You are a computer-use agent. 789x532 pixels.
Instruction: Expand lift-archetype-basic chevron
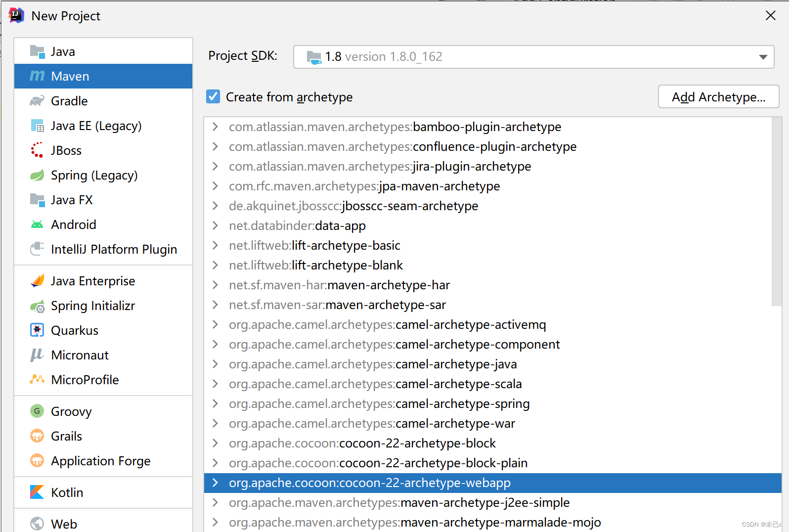(215, 245)
